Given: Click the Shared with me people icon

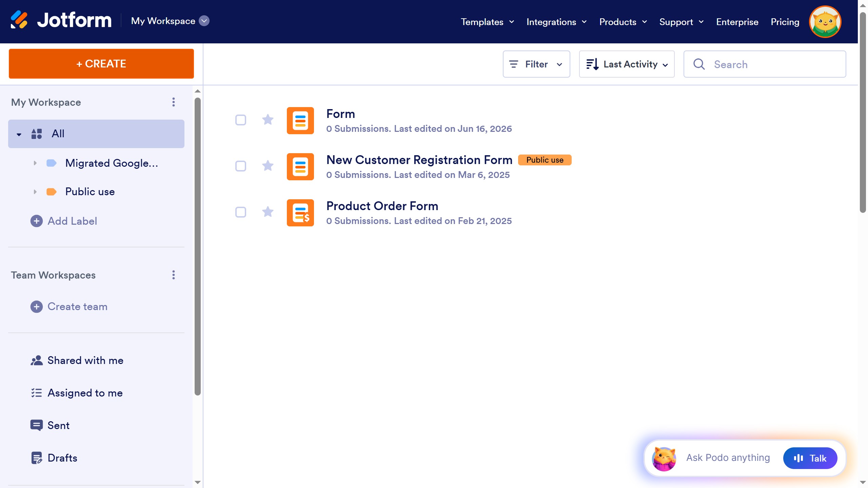Looking at the screenshot, I should (x=37, y=360).
